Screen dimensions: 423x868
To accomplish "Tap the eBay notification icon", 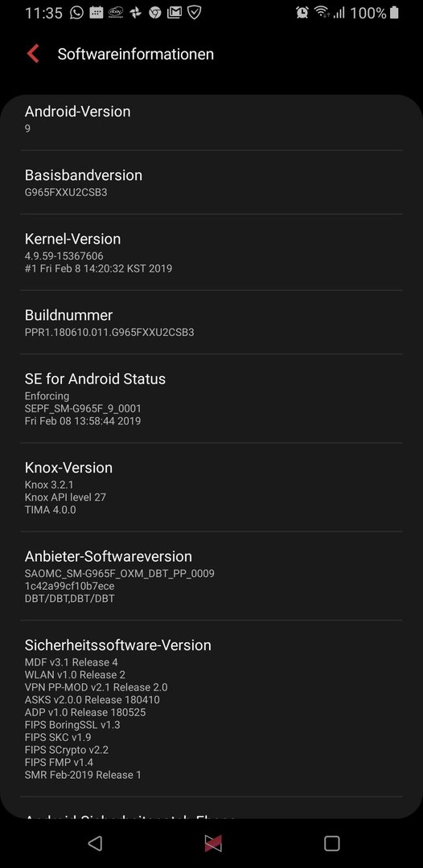I will [116, 12].
